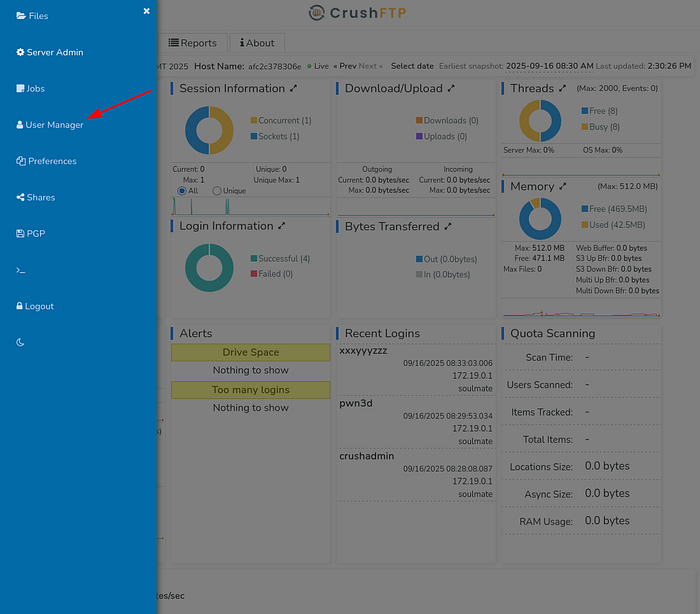Image resolution: width=700 pixels, height=614 pixels.
Task: Expand the Bytes Transferred panel
Action: tap(448, 226)
